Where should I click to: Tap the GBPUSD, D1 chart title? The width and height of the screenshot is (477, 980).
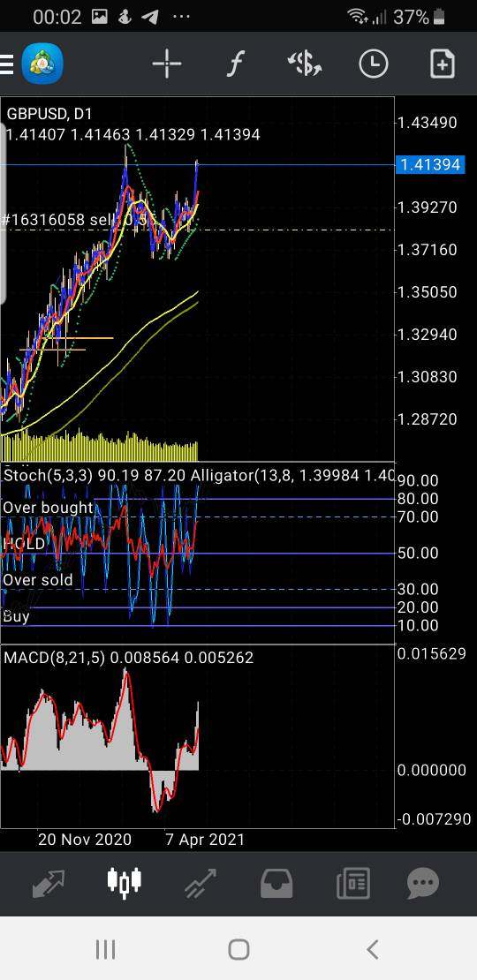tap(49, 114)
